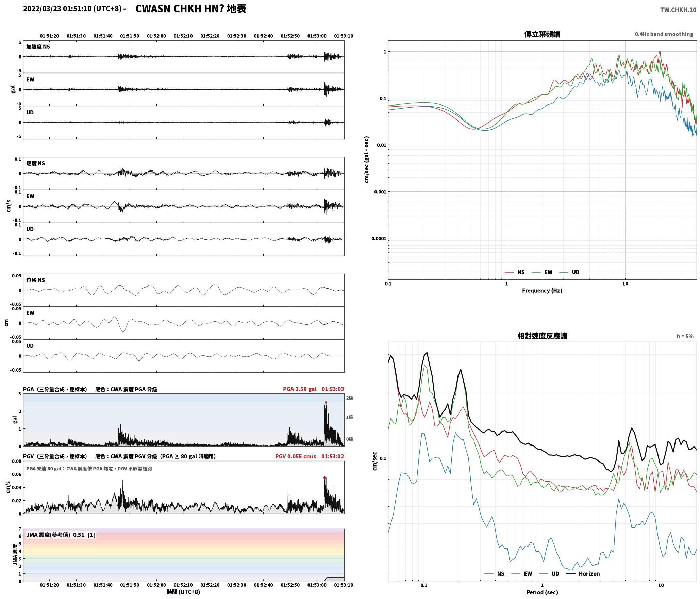
Task: Click the 0.4Hz band smoothing label
Action: [664, 34]
